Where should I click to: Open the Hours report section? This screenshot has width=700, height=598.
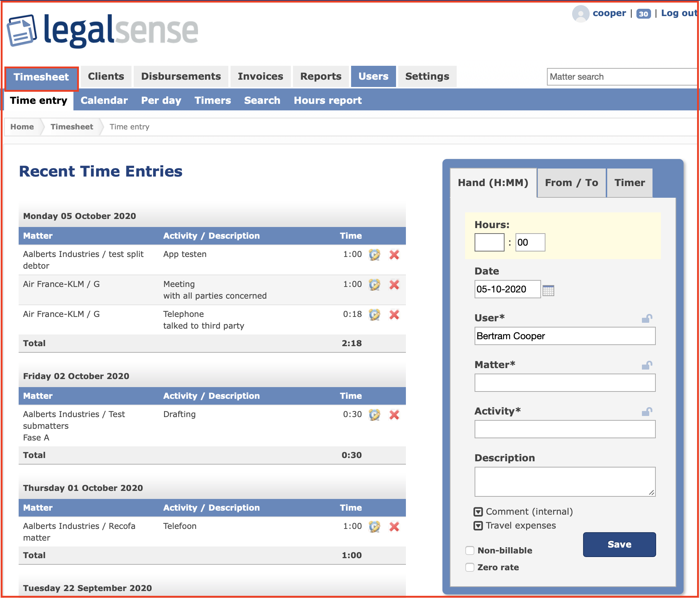[x=327, y=100]
